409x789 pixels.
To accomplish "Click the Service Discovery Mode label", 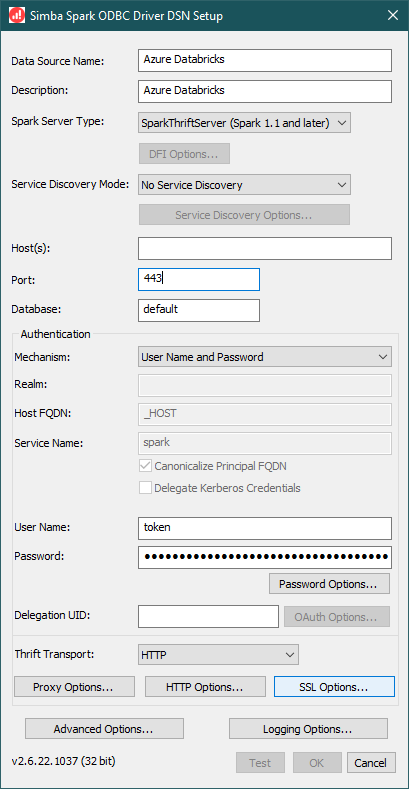I will click(x=70, y=184).
